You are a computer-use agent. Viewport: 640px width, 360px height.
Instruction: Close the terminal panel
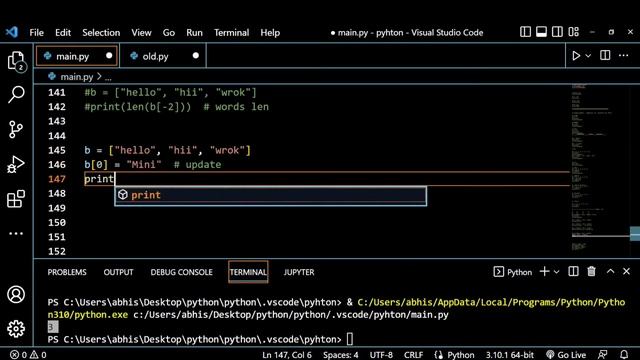point(627,271)
